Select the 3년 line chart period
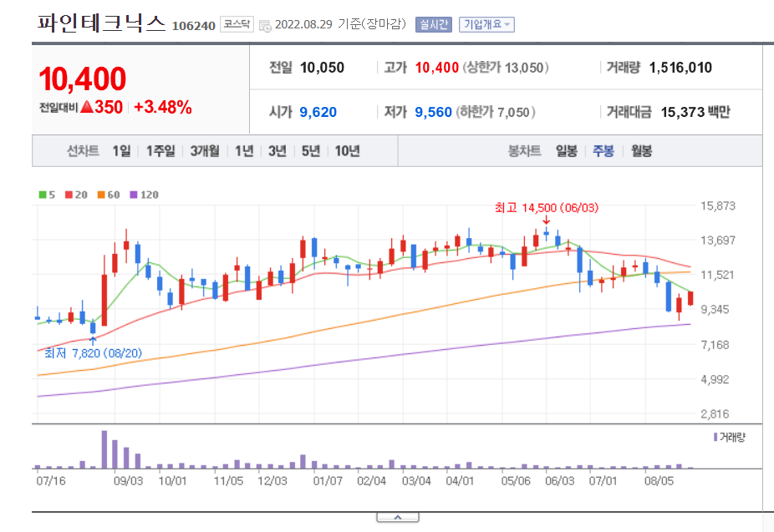The width and height of the screenshot is (774, 532). (x=278, y=151)
